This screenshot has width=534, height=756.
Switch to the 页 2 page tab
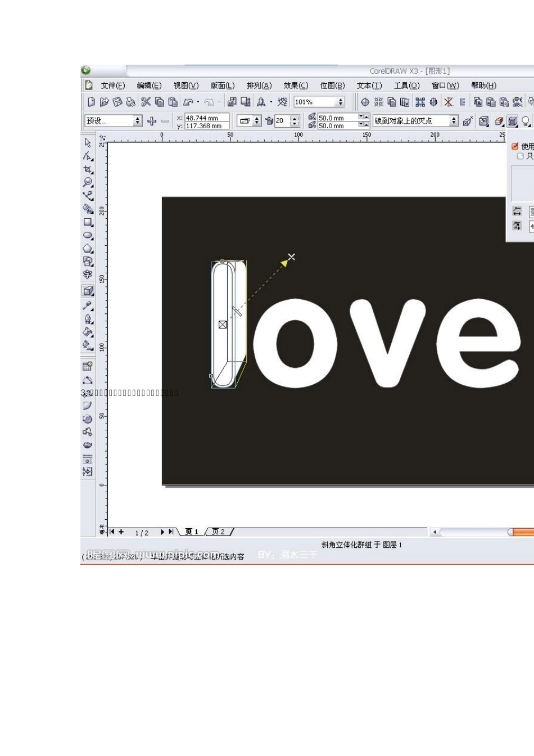[219, 532]
